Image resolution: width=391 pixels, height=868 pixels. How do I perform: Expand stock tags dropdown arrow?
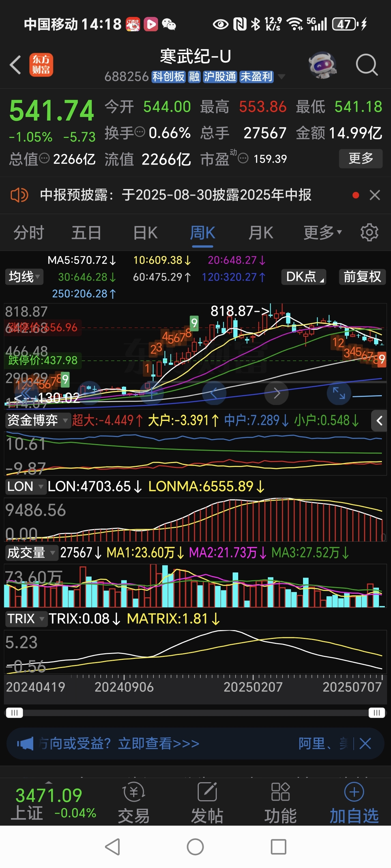(282, 77)
